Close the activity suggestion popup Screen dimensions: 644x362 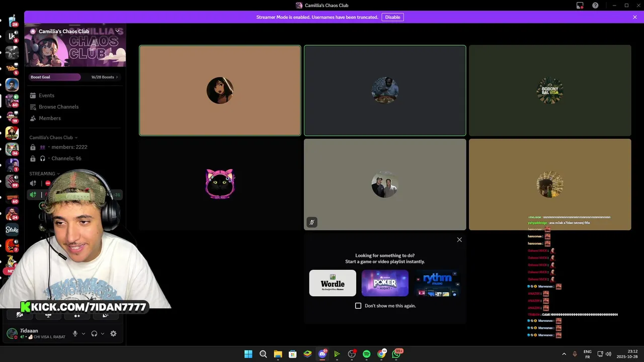click(x=459, y=240)
